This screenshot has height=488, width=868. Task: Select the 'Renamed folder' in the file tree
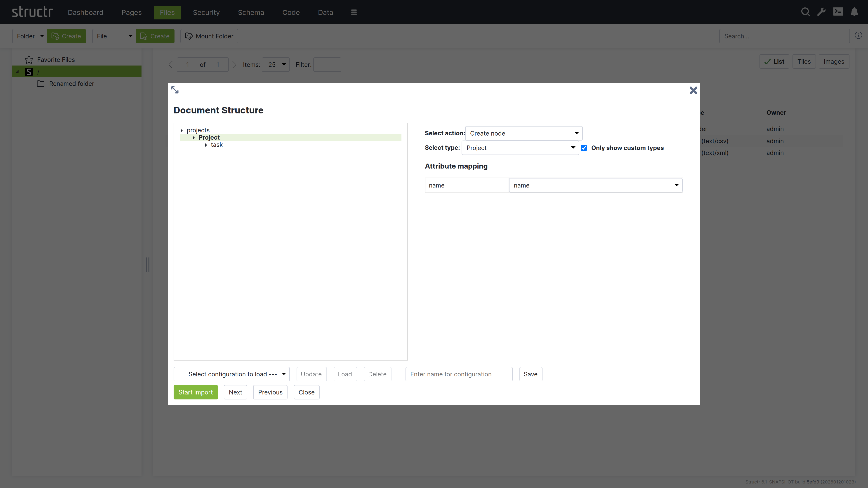(x=71, y=84)
